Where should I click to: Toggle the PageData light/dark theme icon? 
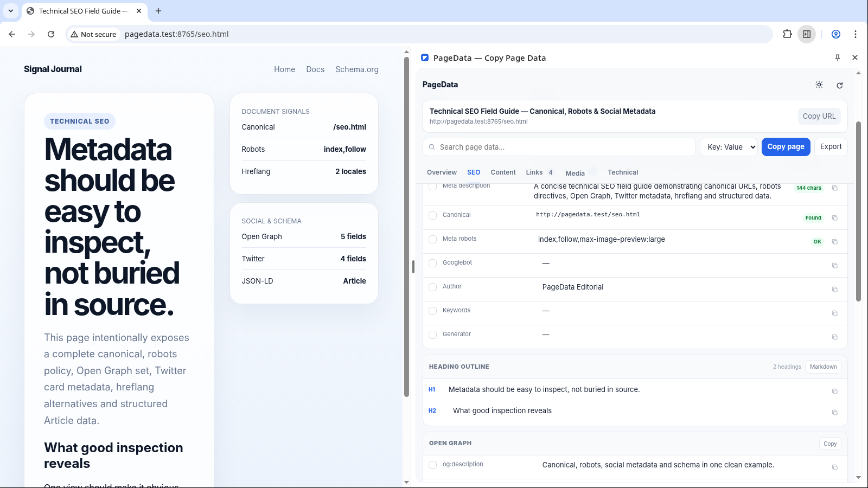coord(819,85)
